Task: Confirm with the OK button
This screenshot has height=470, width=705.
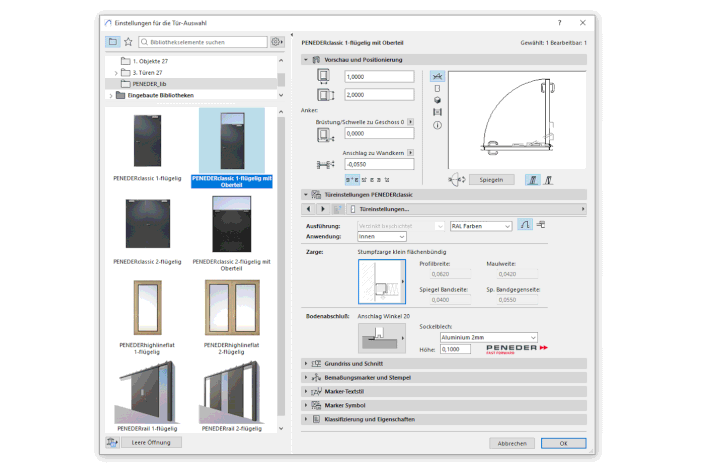Action: [x=563, y=443]
